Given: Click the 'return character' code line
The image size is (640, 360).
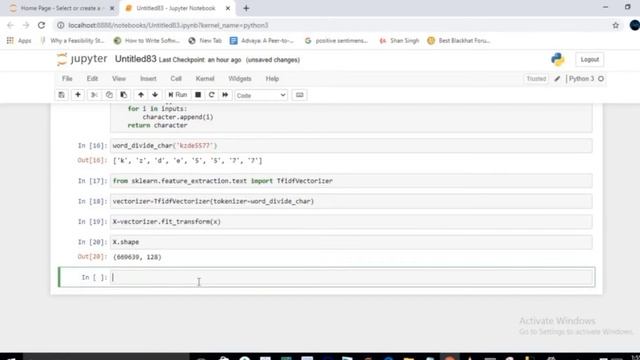Looking at the screenshot, I should point(158,125).
